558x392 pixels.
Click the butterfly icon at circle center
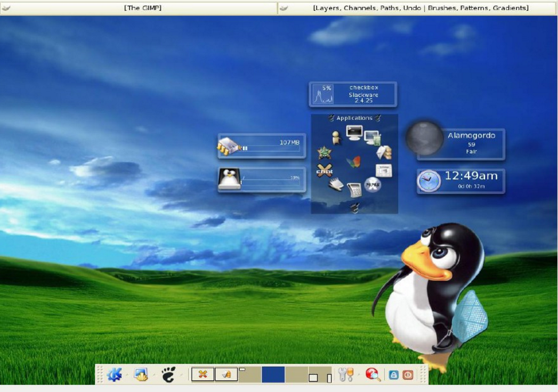[x=354, y=162]
